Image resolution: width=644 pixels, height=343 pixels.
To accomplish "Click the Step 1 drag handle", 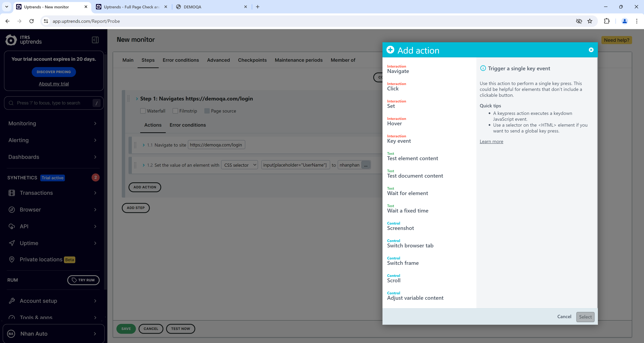I will 128,98.
